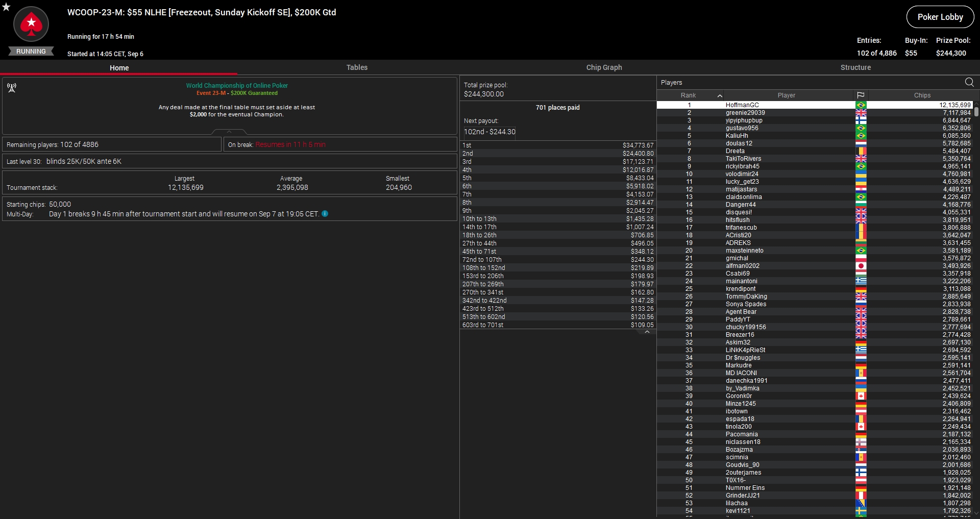Click the Prize Pool $244,300 value
The width and height of the screenshot is (980, 519).
tap(951, 53)
